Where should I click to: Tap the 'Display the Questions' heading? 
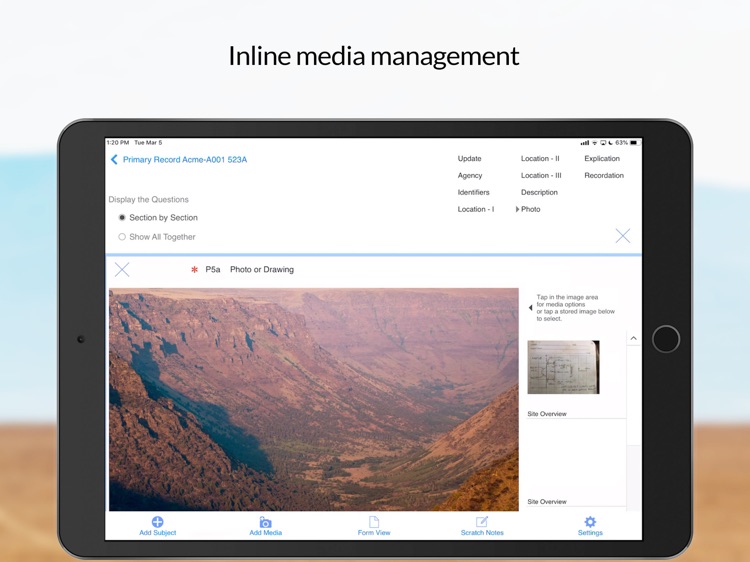[x=148, y=199]
